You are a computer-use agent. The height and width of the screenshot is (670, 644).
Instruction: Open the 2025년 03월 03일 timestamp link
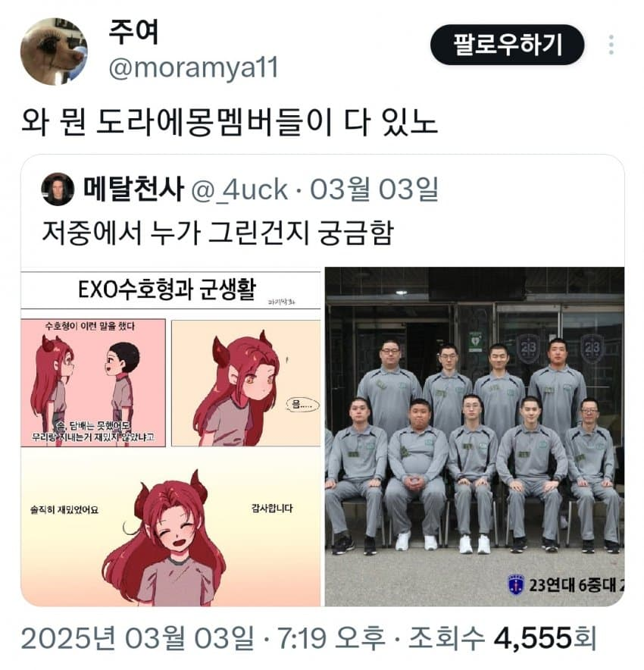coord(137,638)
